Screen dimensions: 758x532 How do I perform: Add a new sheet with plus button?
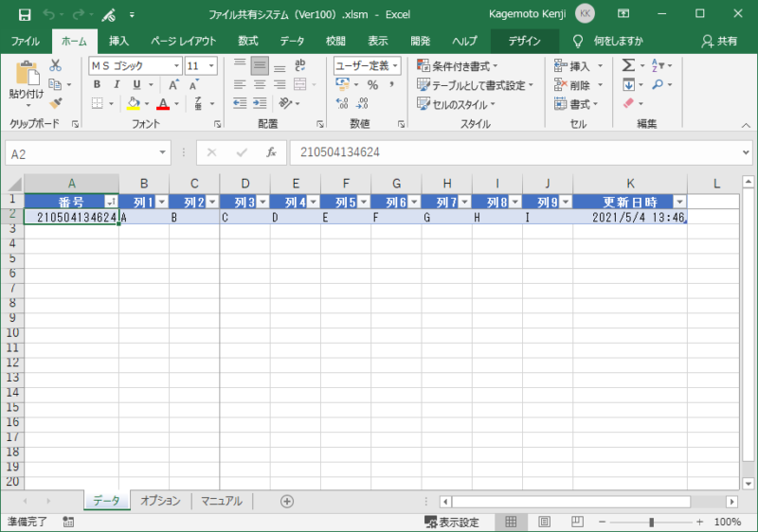point(287,501)
